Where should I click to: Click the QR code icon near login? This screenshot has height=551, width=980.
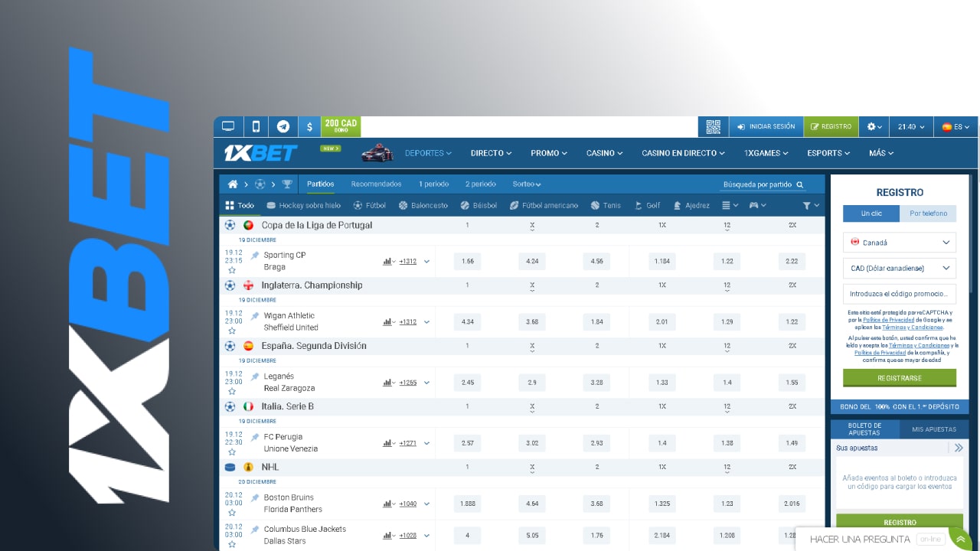pyautogui.click(x=713, y=126)
